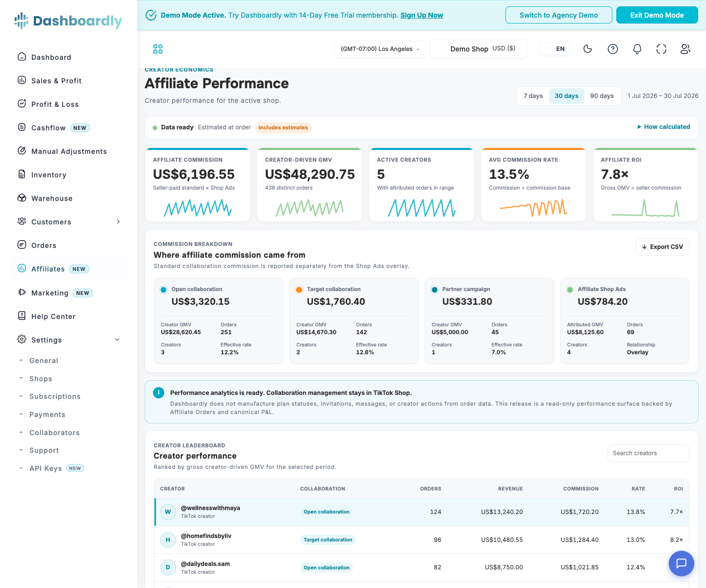Click the Warehouse sidebar icon
Image resolution: width=706 pixels, height=588 pixels.
(x=22, y=198)
